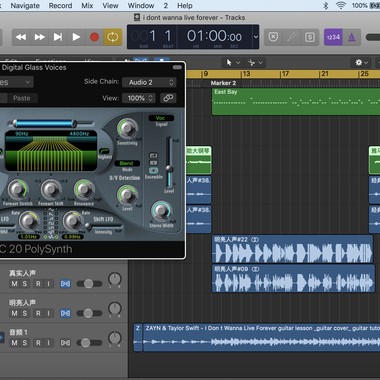Open the Side Chain Audio 2 dropdown

149,82
